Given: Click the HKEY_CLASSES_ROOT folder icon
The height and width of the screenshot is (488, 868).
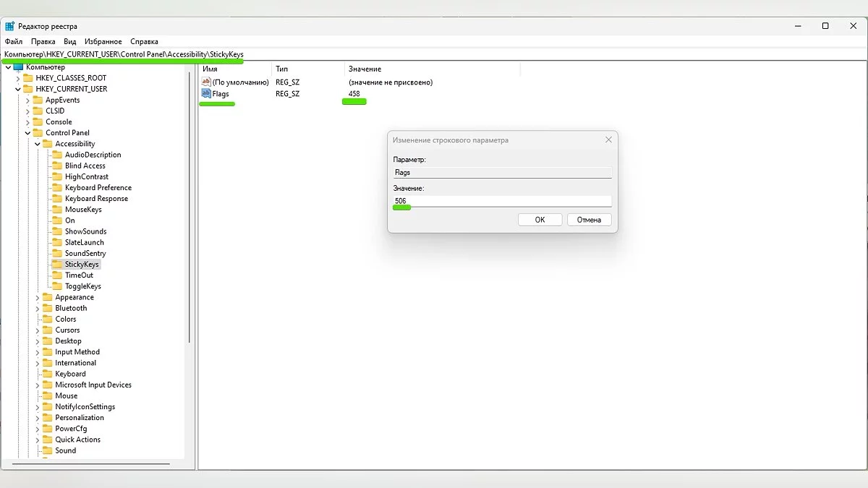Looking at the screenshot, I should (28, 78).
